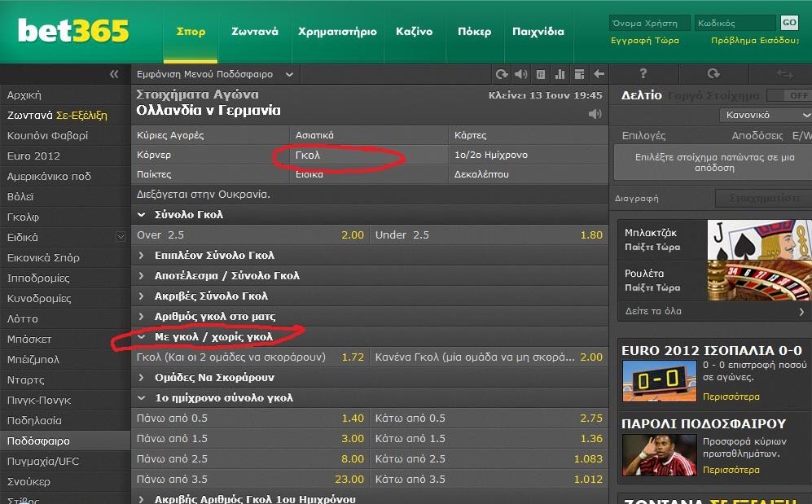Image resolution: width=812 pixels, height=504 pixels.
Task: Select the 1ο/2ο Ημίχρονο category
Action: (x=529, y=155)
